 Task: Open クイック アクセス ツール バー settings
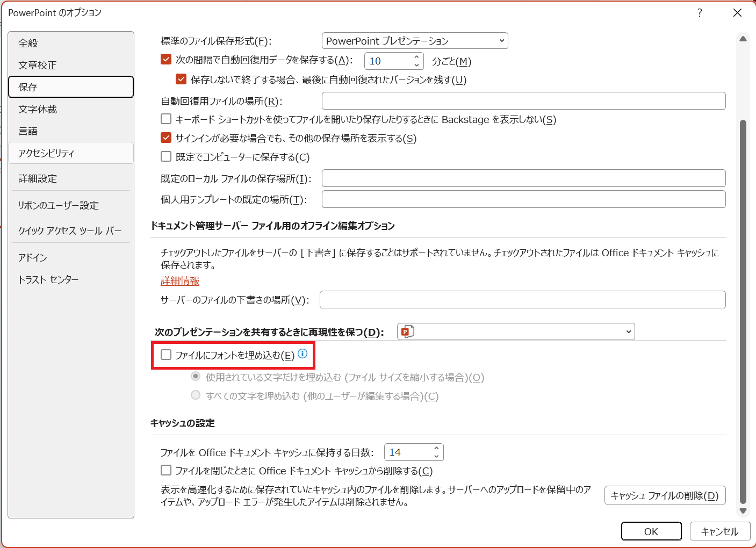click(71, 230)
